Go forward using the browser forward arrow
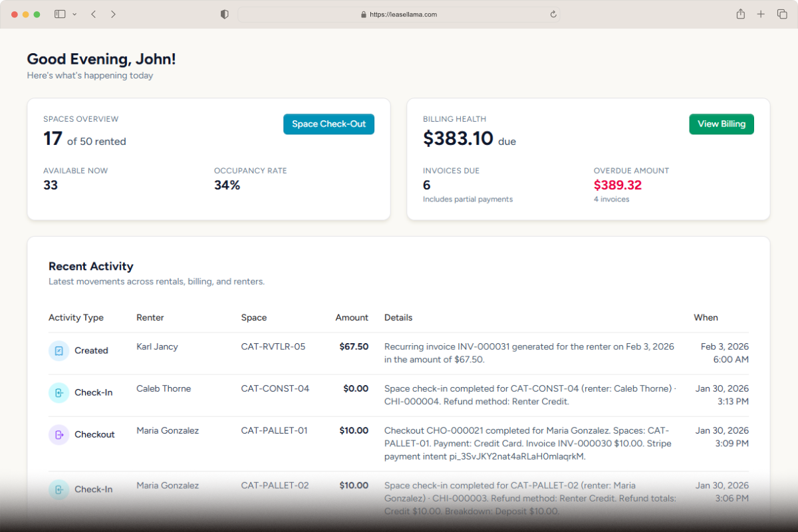 (113, 14)
